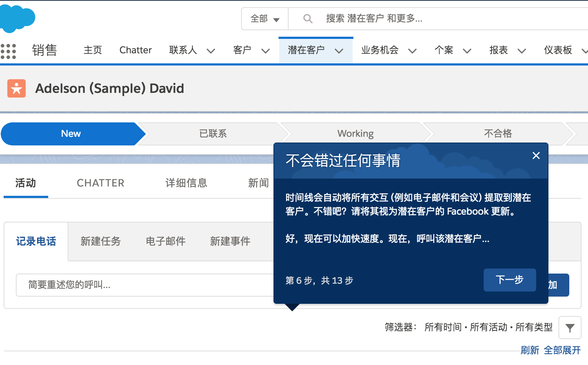Go to the 联系人 tab
The image size is (588, 365).
183,50
